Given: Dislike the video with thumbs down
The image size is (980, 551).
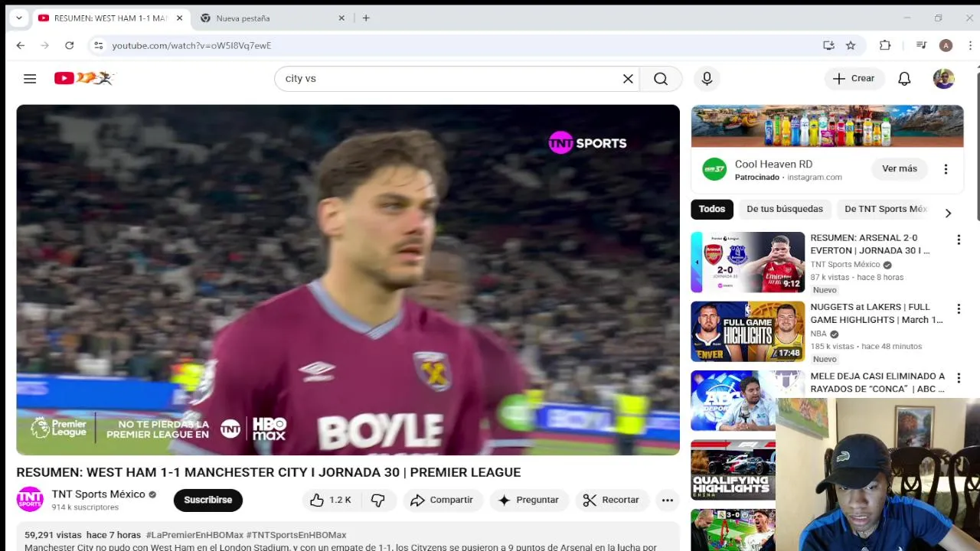Looking at the screenshot, I should (x=378, y=500).
